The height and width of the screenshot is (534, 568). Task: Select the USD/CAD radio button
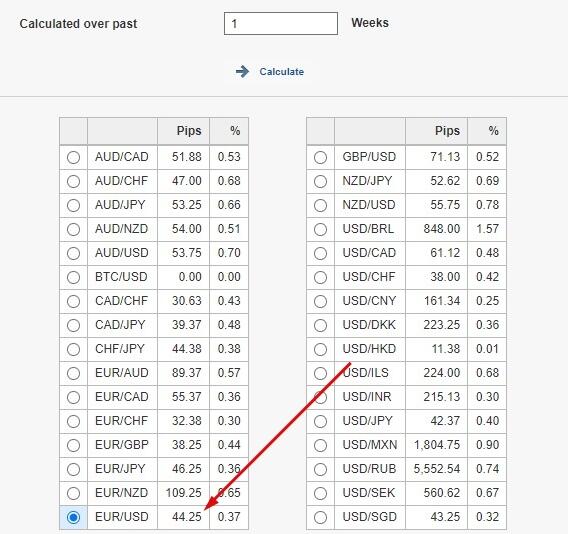pos(320,254)
